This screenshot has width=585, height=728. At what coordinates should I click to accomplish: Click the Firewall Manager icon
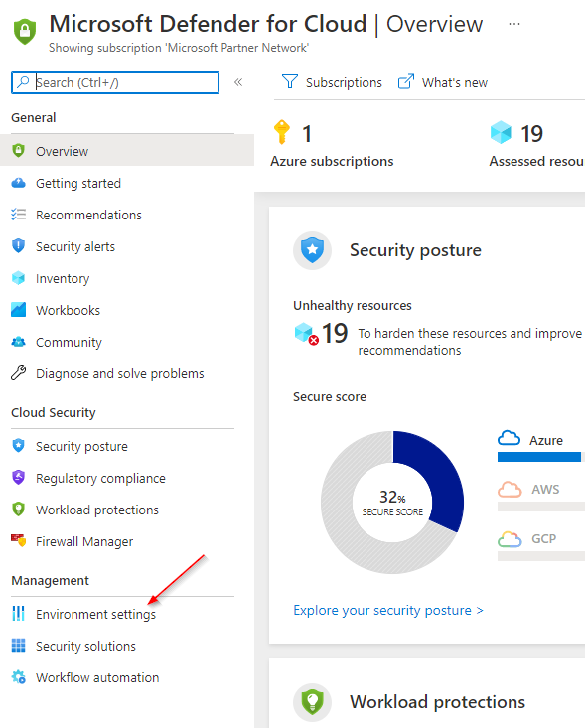coord(18,540)
